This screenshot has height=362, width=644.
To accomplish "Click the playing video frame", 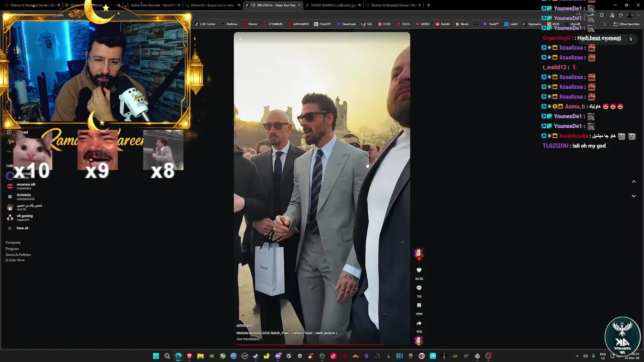I will click(322, 189).
